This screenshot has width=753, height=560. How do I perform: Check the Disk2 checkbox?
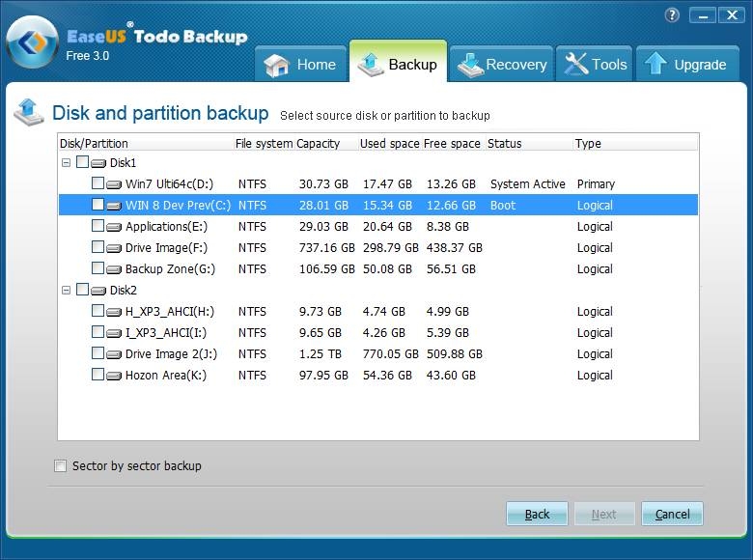[x=83, y=289]
